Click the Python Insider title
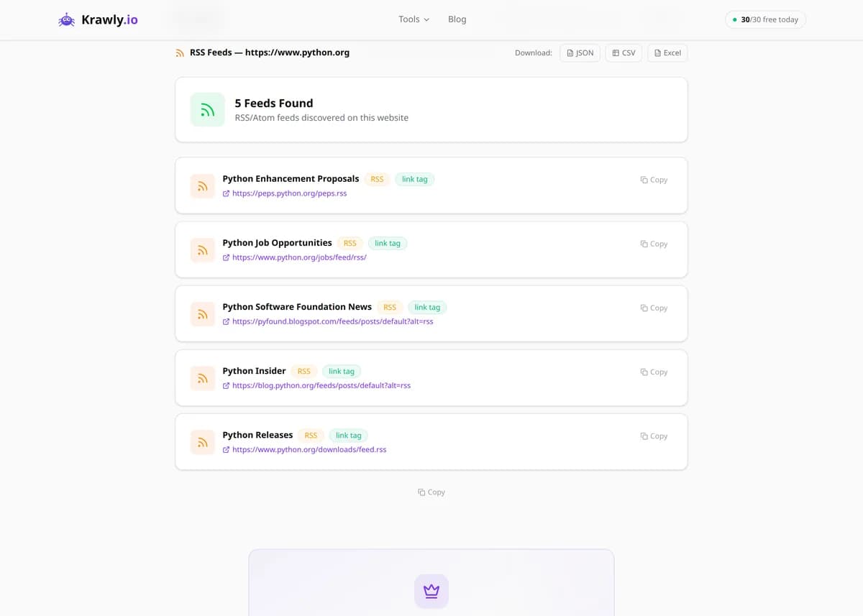Viewport: 863px width, 616px height. pos(254,370)
